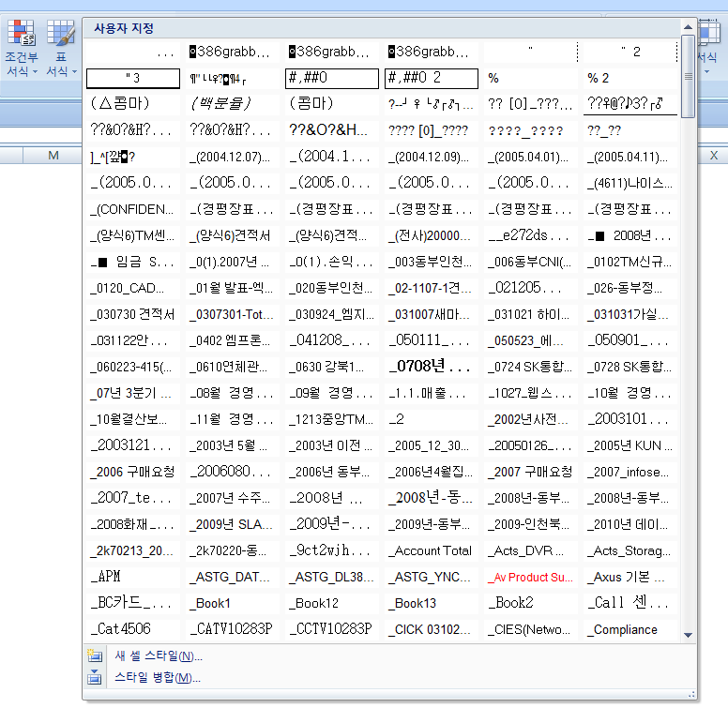Select the red '_Av Product Su...' style
The height and width of the screenshot is (708, 728).
point(531,577)
